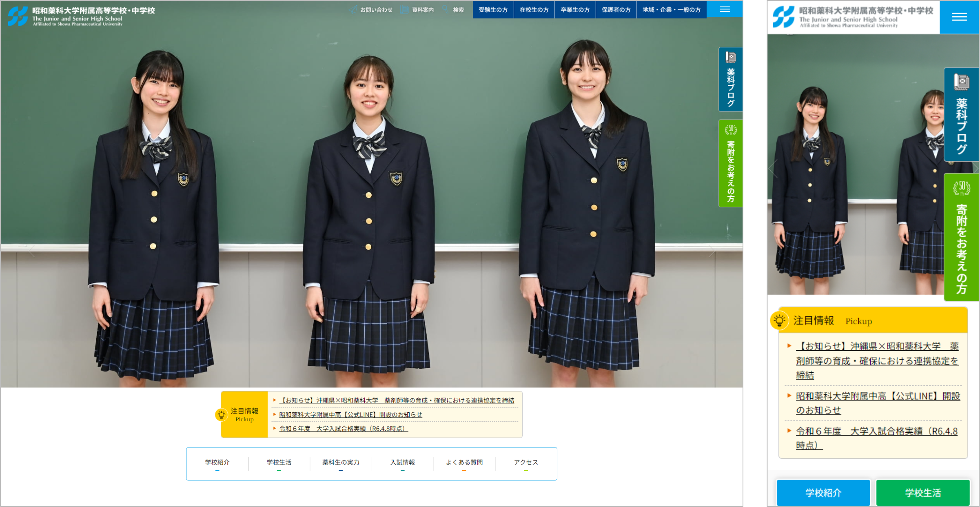Click the desktop school logo emblem
The image size is (980, 507).
point(18,16)
